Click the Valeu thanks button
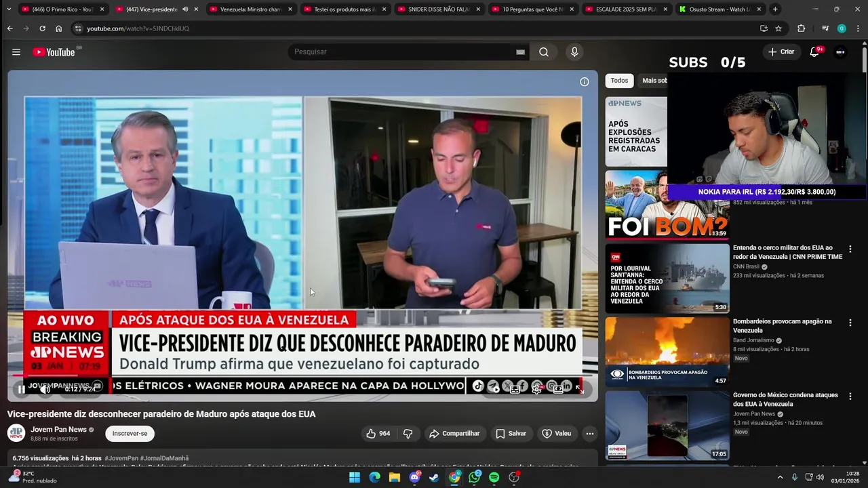Screen dimensions: 868x488 pyautogui.click(x=556, y=434)
